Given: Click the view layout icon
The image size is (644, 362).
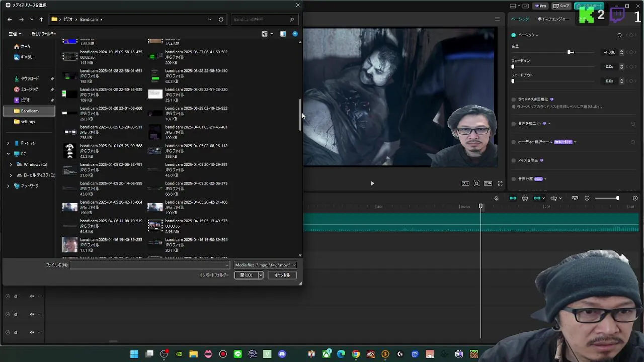Looking at the screenshot, I should pyautogui.click(x=265, y=34).
